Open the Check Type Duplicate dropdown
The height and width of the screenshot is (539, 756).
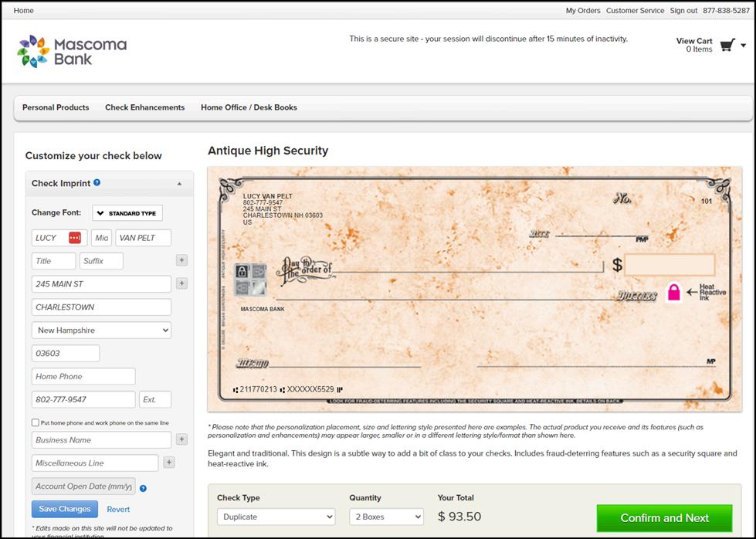click(276, 517)
